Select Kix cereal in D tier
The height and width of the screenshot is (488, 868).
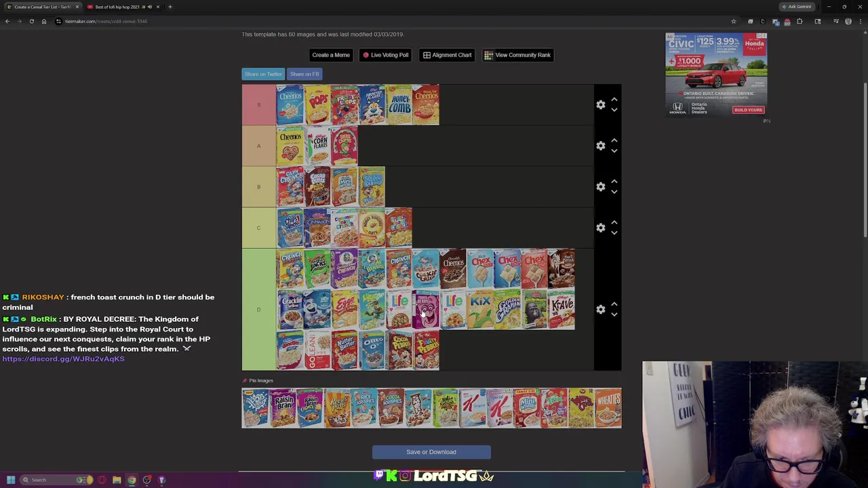(479, 310)
